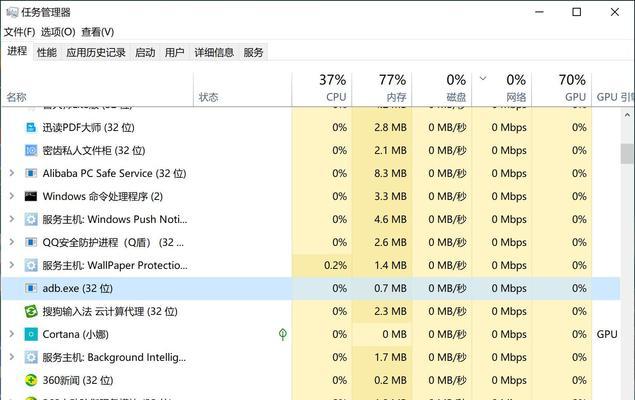Click the GPU 引擎 column header
635x400 pixels.
tap(613, 89)
